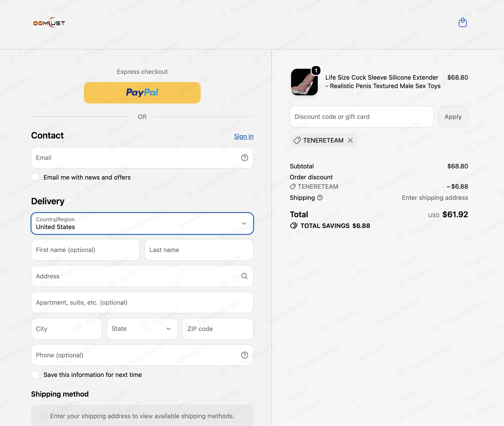Click the product thumbnail image
This screenshot has width=504, height=426.
304,82
